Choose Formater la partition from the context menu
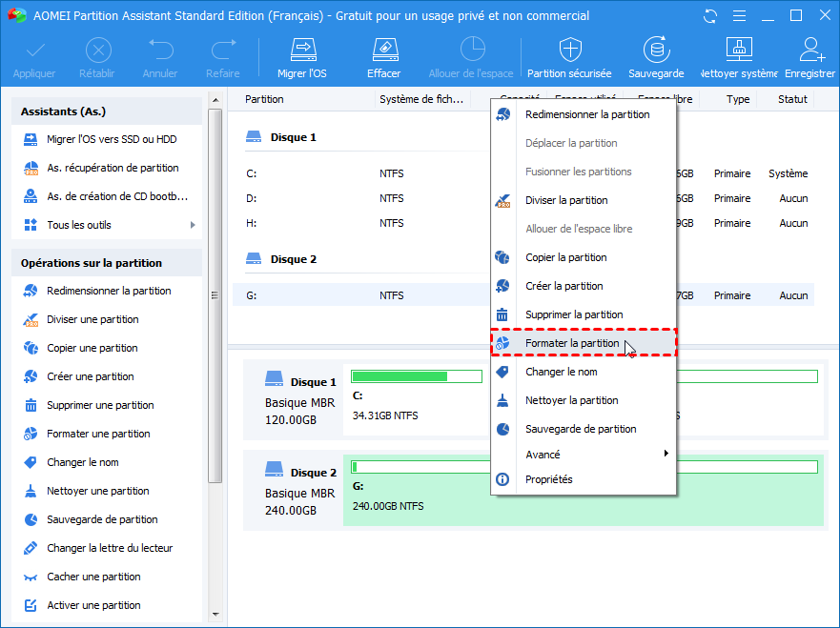The image size is (840, 628). (584, 343)
